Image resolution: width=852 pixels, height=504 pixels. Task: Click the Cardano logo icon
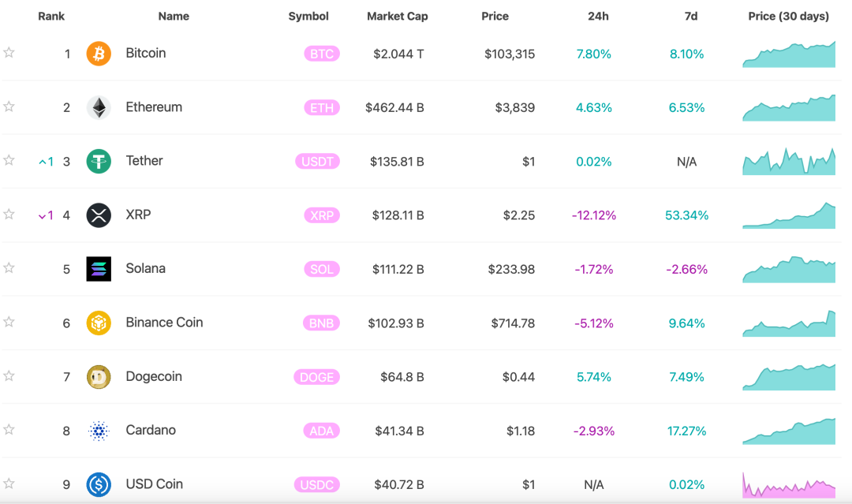coord(99,431)
